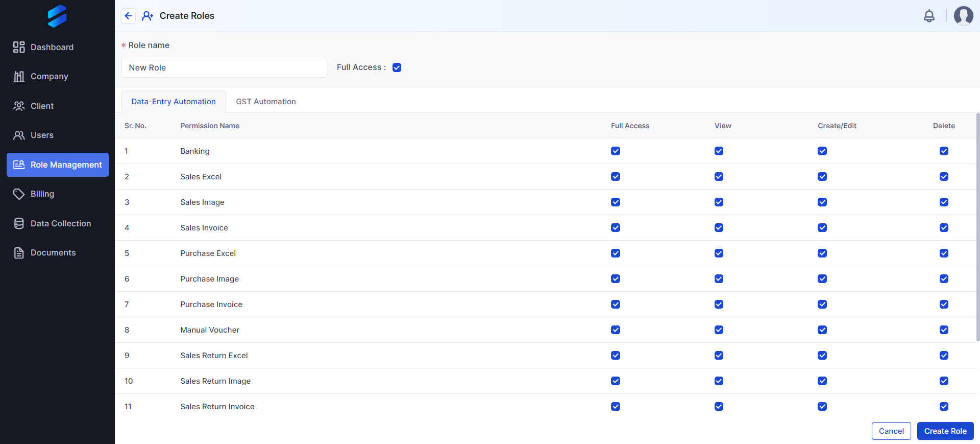Viewport: 980px width, 444px height.
Task: Click the Purchase Invoice row label
Action: [x=211, y=305]
